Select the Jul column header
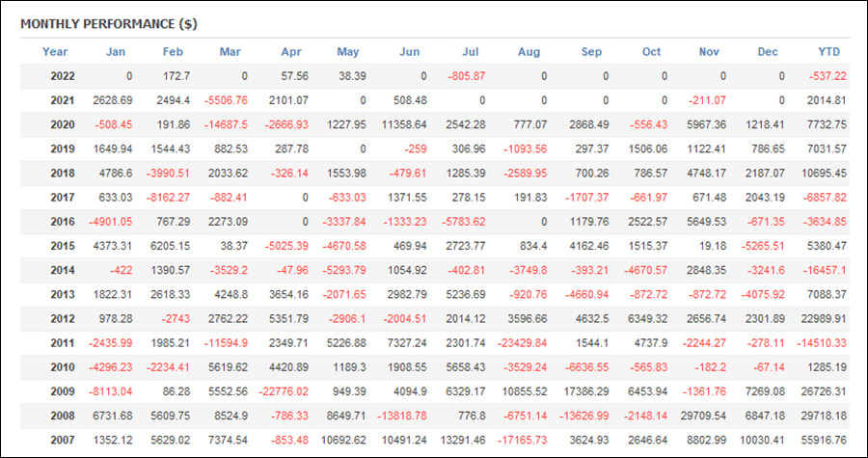The image size is (868, 458). (x=470, y=52)
